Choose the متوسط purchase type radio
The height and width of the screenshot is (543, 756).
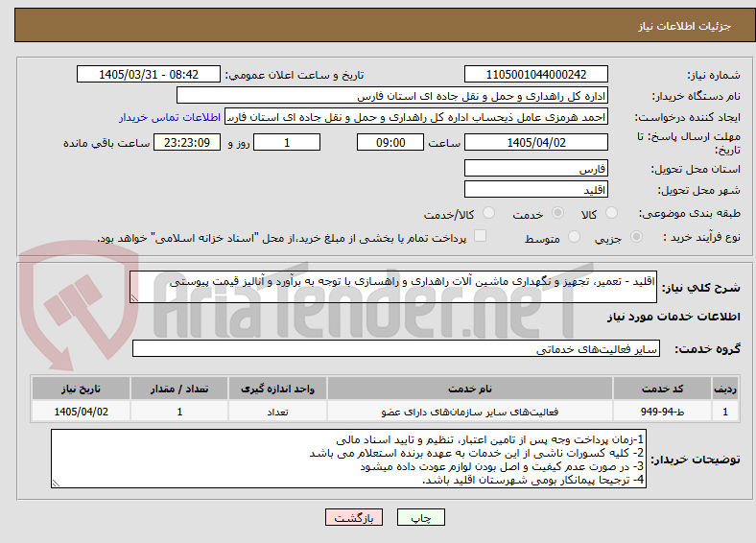point(574,237)
